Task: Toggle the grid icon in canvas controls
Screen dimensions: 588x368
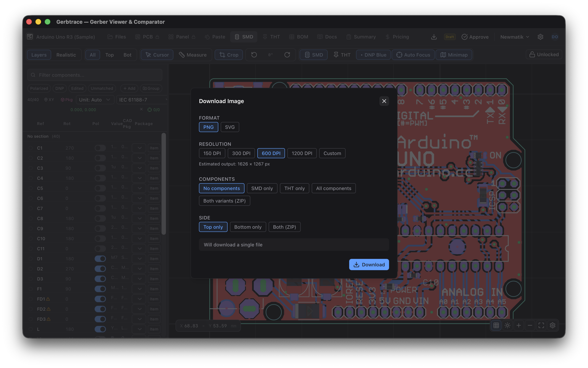Action: (x=496, y=325)
